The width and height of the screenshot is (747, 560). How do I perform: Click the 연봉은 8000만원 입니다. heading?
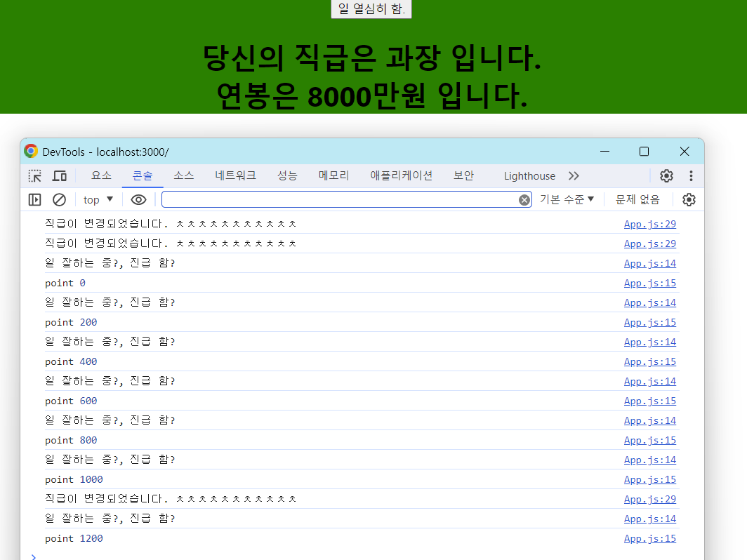tap(372, 95)
